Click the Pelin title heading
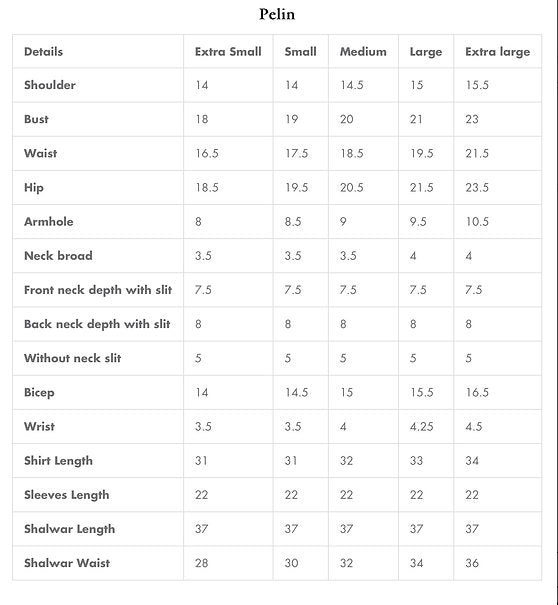The height and width of the screenshot is (605, 558). coord(277,14)
